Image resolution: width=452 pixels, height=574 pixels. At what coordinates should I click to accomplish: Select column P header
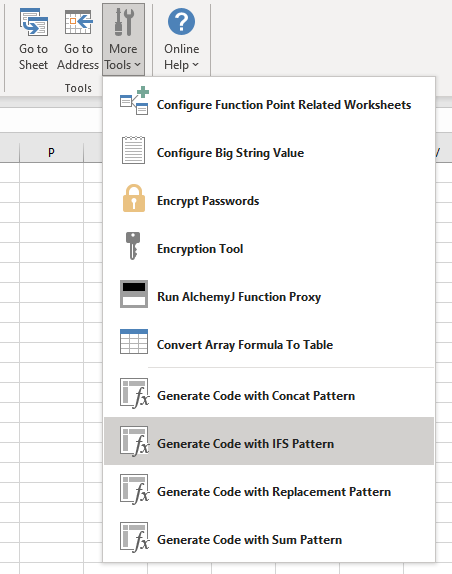51,152
